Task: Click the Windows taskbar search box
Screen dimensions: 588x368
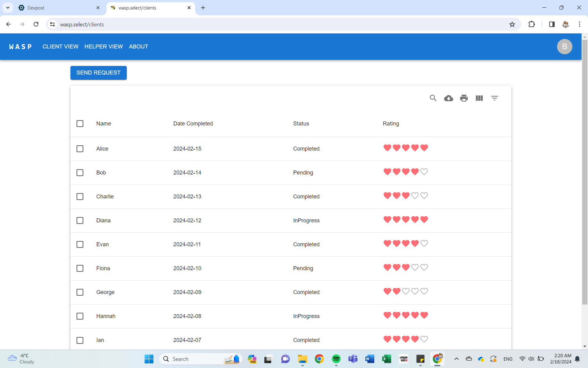Action: pos(196,359)
